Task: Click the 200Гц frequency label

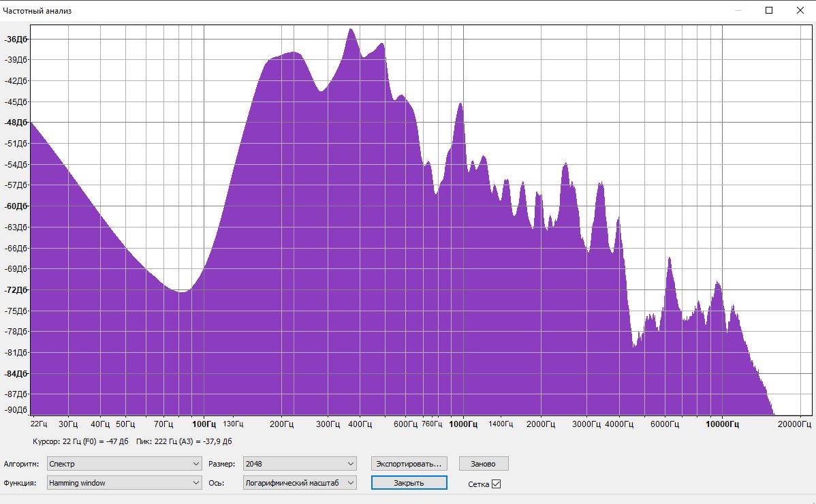Action: click(x=281, y=424)
